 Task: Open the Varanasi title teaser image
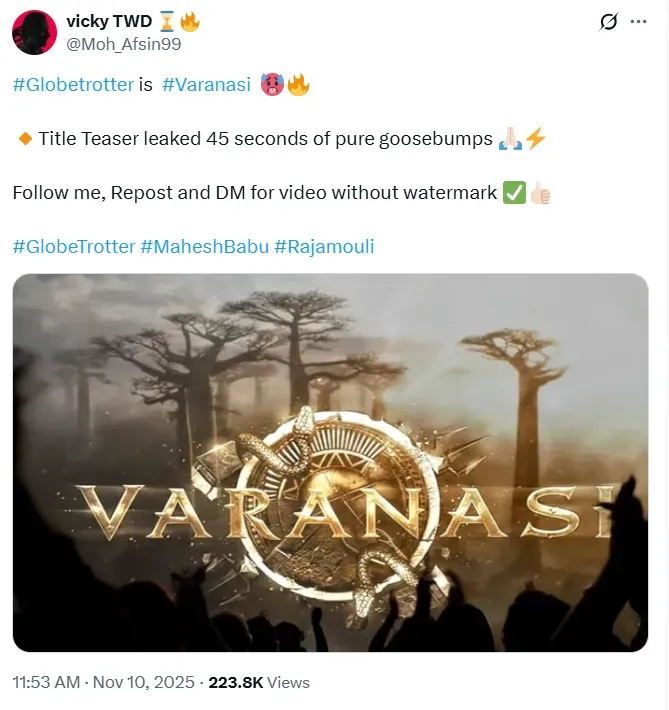click(330, 462)
